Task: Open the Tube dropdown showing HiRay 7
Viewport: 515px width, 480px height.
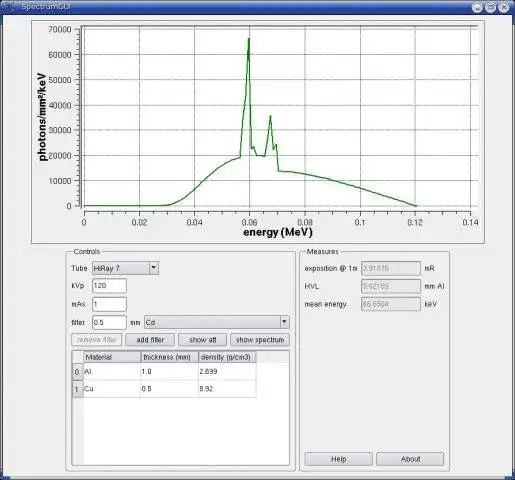Action: pyautogui.click(x=125, y=268)
